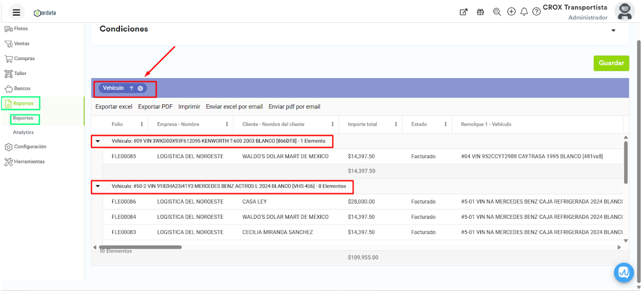Toggle Vehículo group sort direction arrow
This screenshot has width=644, height=291.
point(131,88)
